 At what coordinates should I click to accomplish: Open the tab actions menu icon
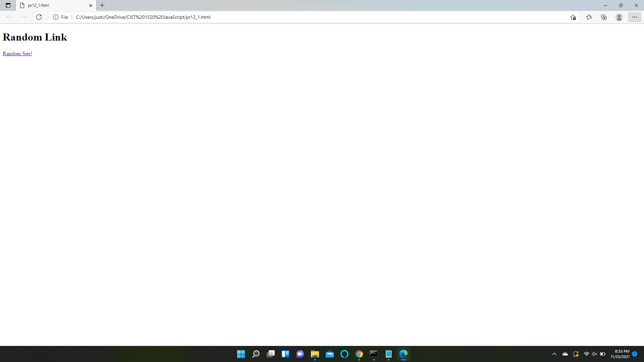tap(8, 5)
